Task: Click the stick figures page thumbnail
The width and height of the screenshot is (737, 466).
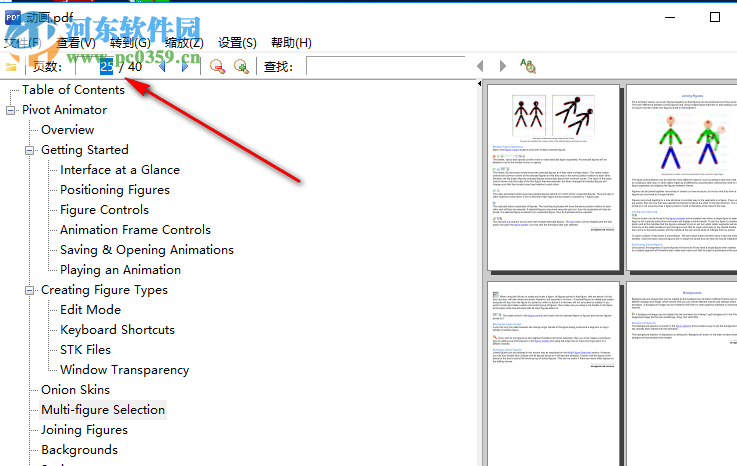Action: [x=553, y=177]
